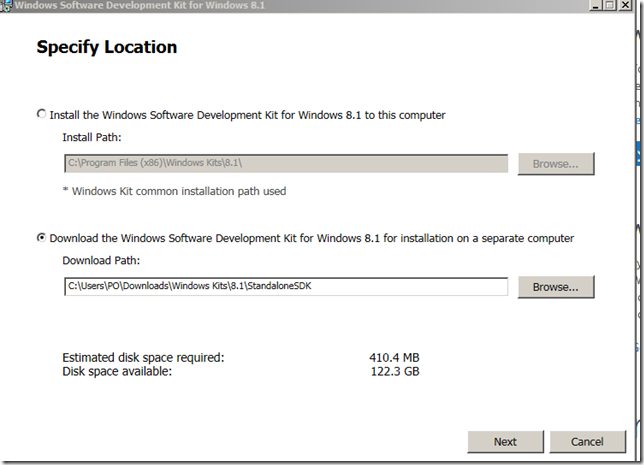Click Browse next to the Install Path
This screenshot has height=465, width=644.
pos(555,163)
